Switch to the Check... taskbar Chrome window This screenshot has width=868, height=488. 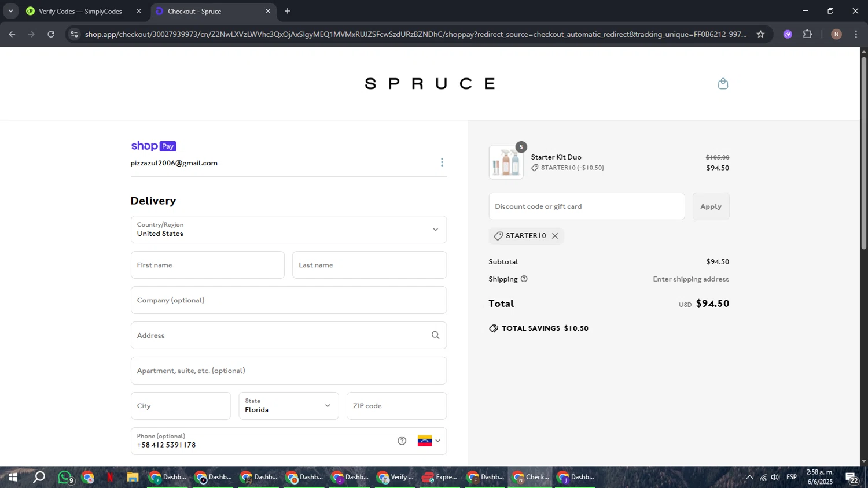point(531,477)
